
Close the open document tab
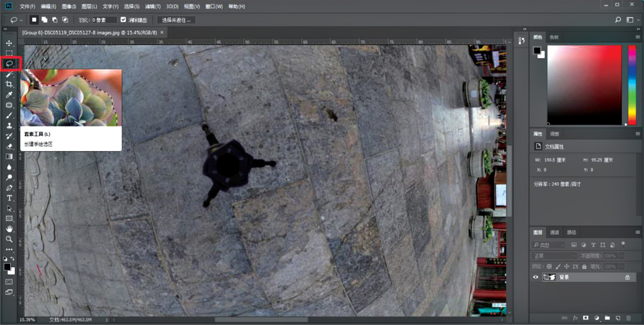(x=162, y=32)
